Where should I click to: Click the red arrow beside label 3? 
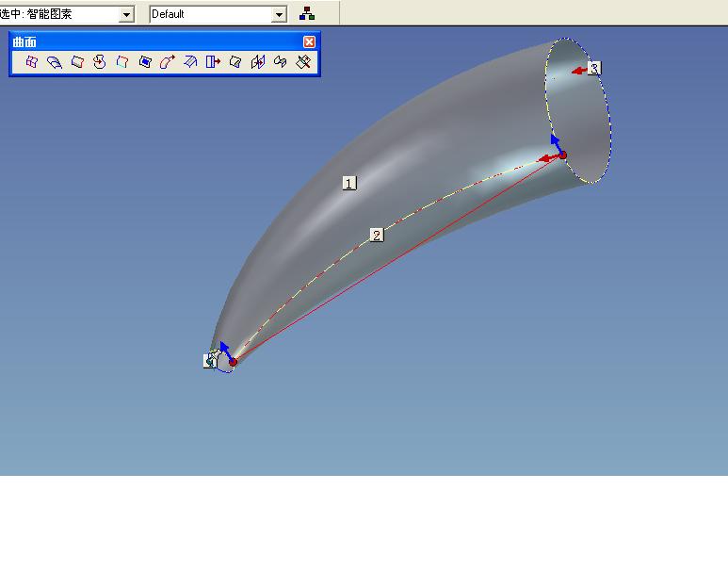coord(579,71)
